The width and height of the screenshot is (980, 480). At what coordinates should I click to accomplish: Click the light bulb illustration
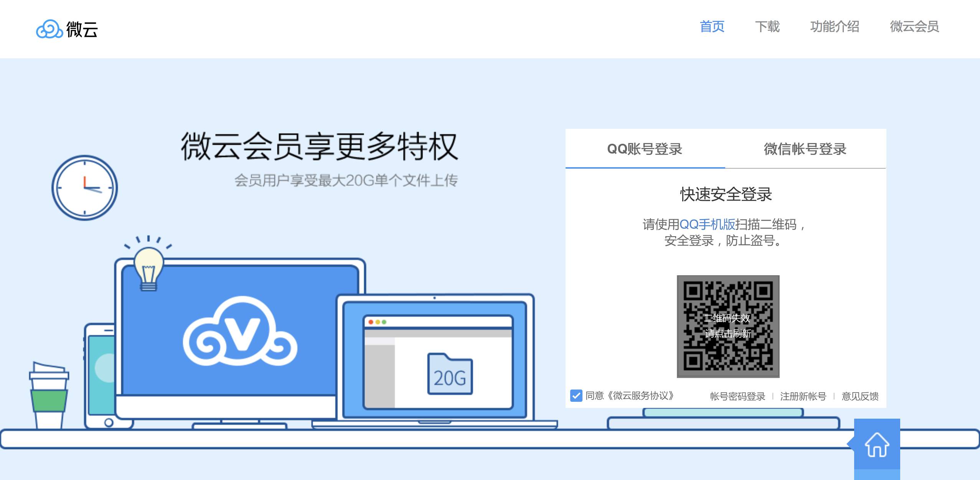148,268
